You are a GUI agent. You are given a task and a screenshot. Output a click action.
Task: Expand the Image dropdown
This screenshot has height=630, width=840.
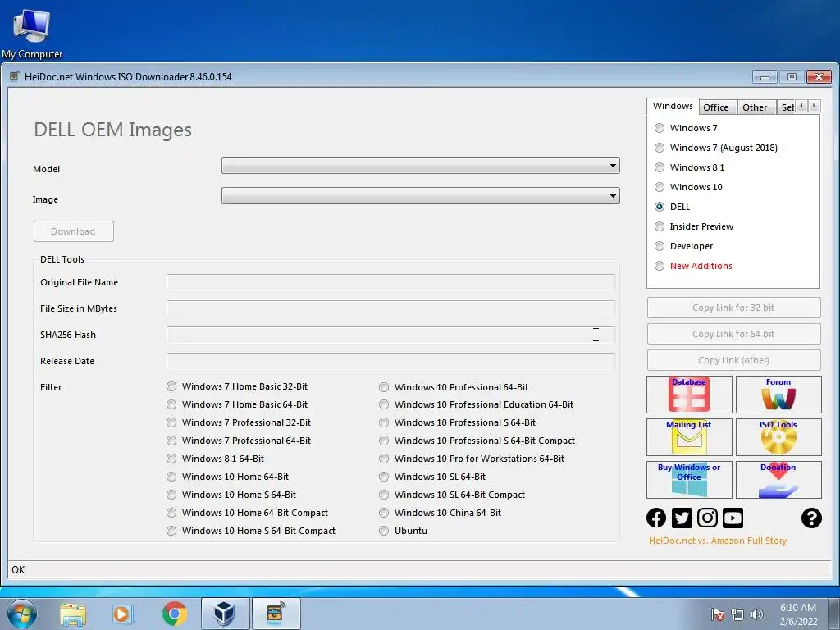[421, 195]
